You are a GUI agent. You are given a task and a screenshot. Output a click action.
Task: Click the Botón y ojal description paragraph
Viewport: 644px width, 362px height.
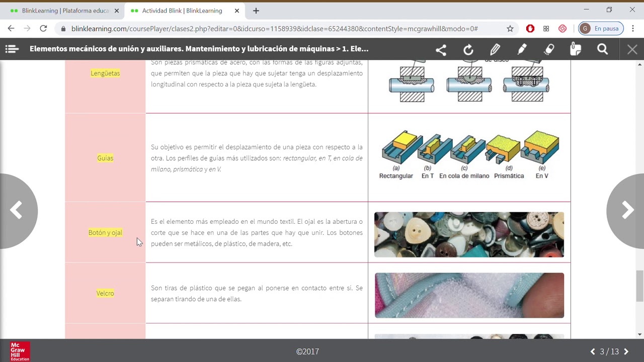[257, 233]
